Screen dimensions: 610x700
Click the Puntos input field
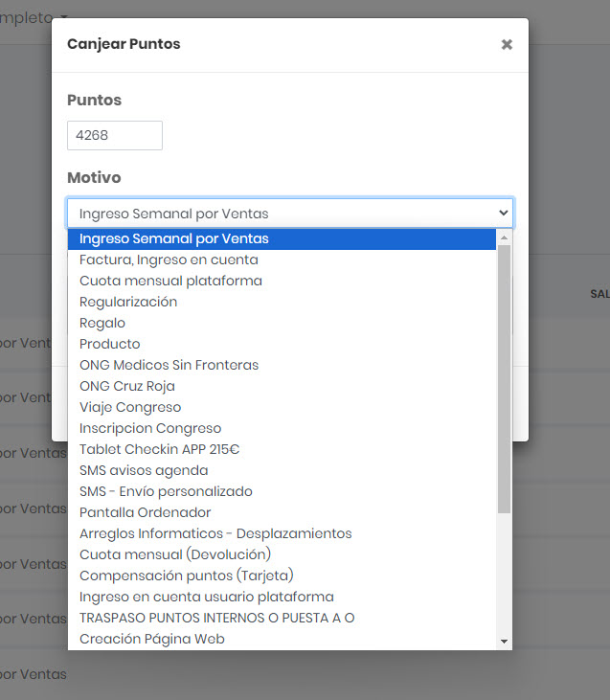click(x=115, y=135)
